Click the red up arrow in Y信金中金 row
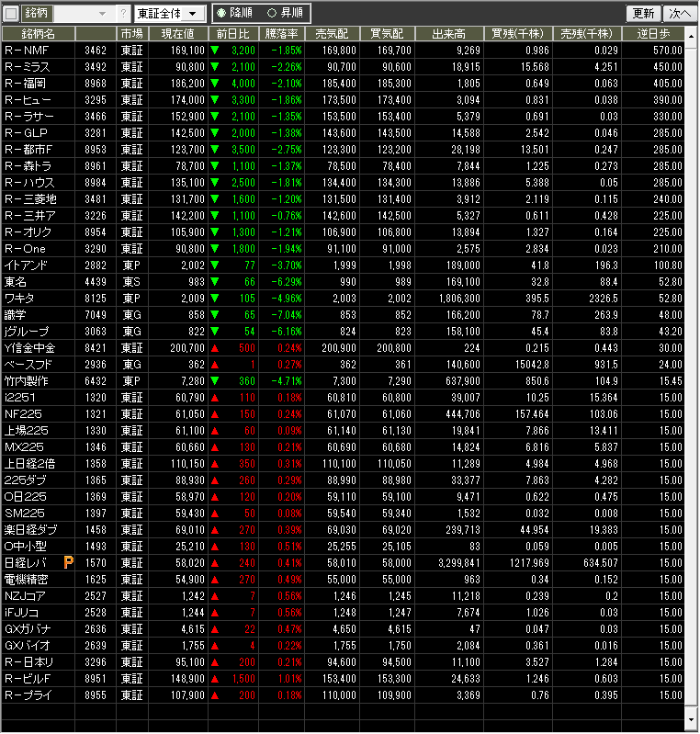The width and height of the screenshot is (700, 734). coord(215,348)
